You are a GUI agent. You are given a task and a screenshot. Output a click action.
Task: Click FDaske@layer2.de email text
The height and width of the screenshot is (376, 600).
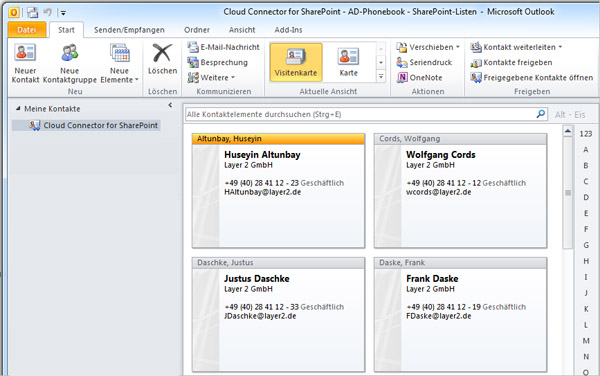coord(439,316)
